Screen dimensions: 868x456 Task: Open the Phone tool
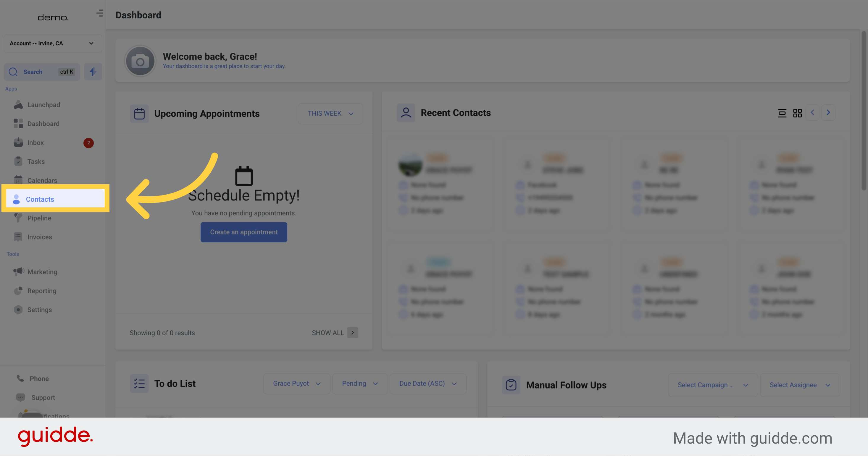pos(38,378)
